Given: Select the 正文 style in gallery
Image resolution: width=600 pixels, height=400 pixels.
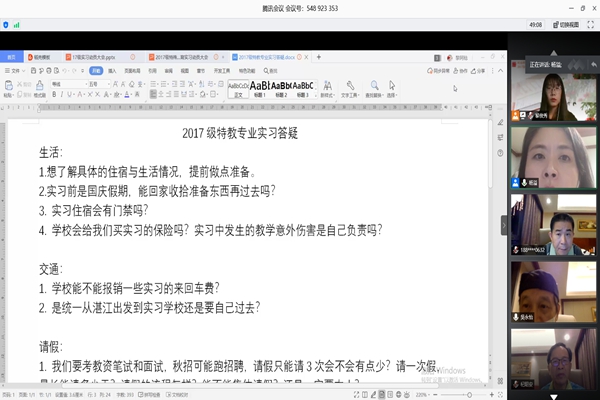Looking at the screenshot, I should (x=238, y=89).
